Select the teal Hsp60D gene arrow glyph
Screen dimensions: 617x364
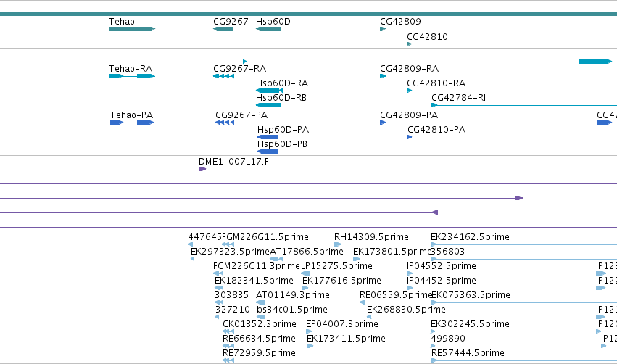tap(268, 29)
